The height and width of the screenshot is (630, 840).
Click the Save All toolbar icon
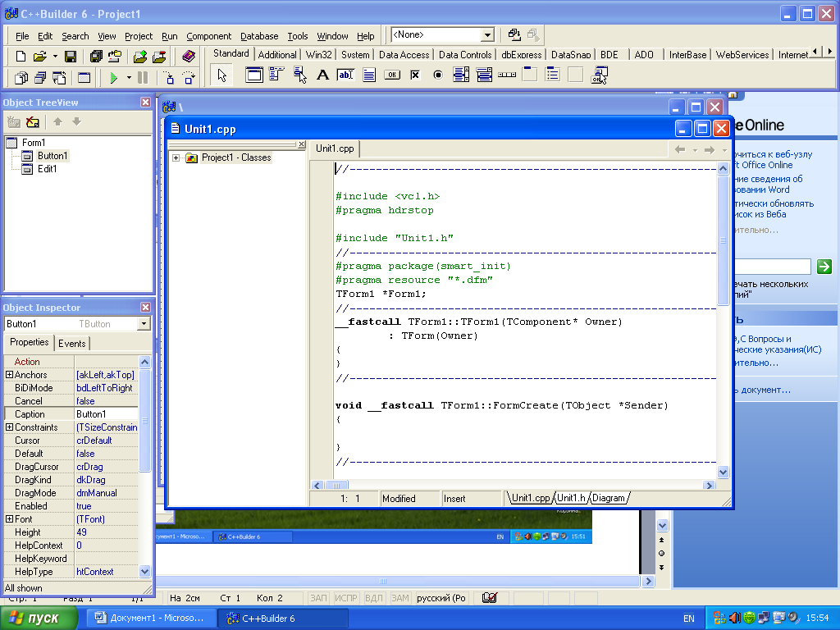point(97,57)
